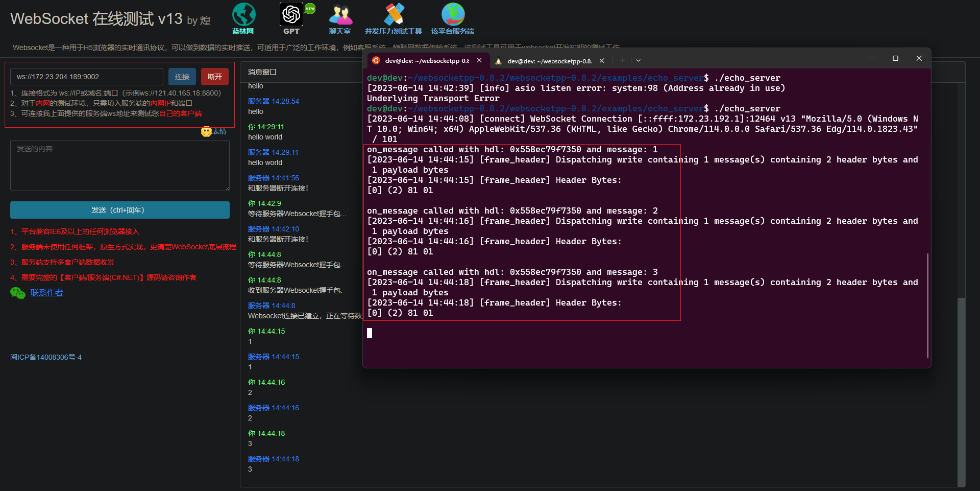
Task: Click the 你 14:29:11 message timestamp
Action: point(266,127)
